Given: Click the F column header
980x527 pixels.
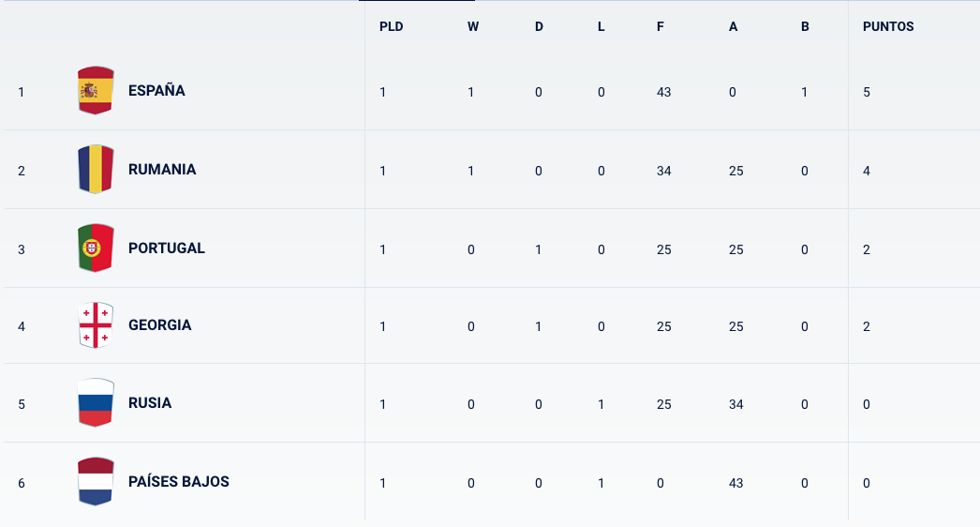Looking at the screenshot, I should coord(660,26).
